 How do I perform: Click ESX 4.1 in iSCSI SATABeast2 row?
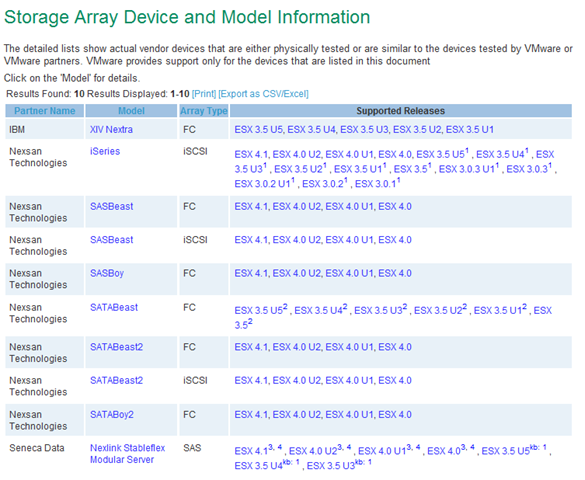click(251, 380)
